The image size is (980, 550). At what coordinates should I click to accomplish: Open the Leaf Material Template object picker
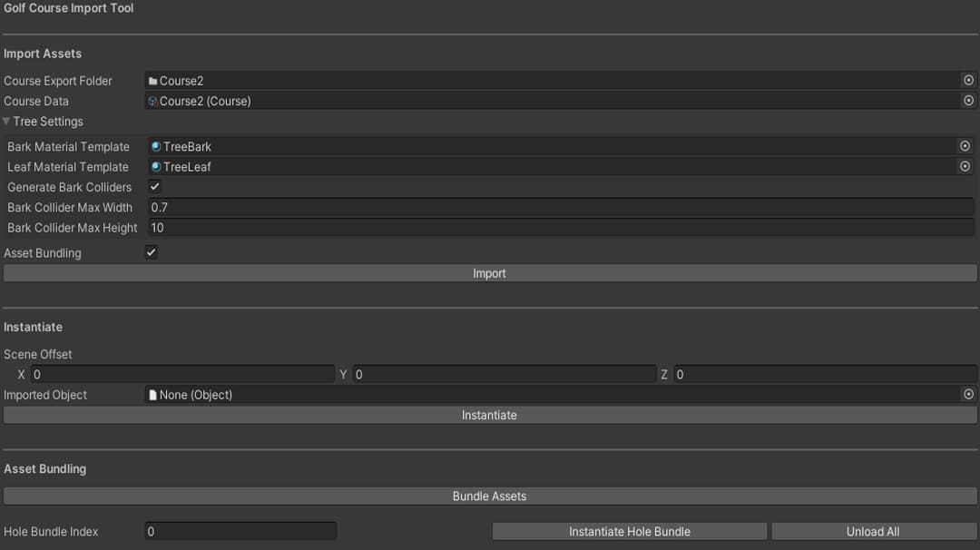965,166
